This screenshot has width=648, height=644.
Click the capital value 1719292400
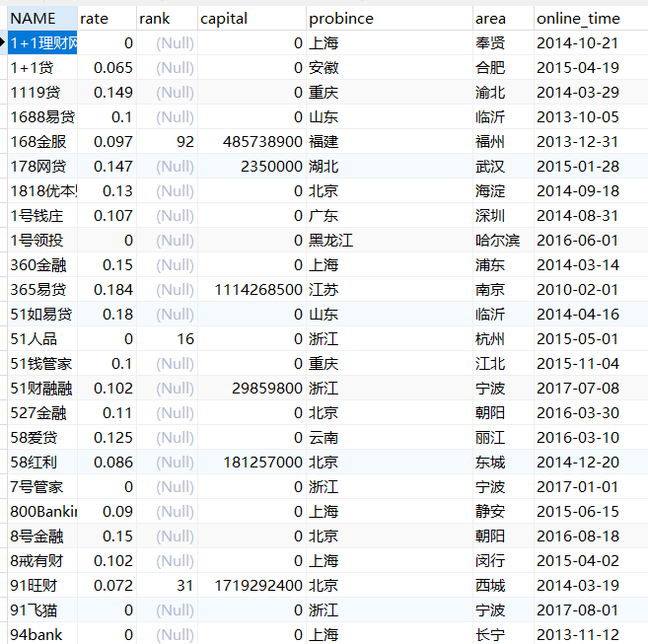pos(258,586)
